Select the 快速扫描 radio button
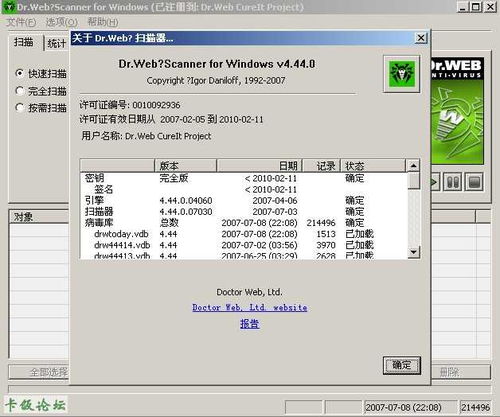 pos(20,73)
